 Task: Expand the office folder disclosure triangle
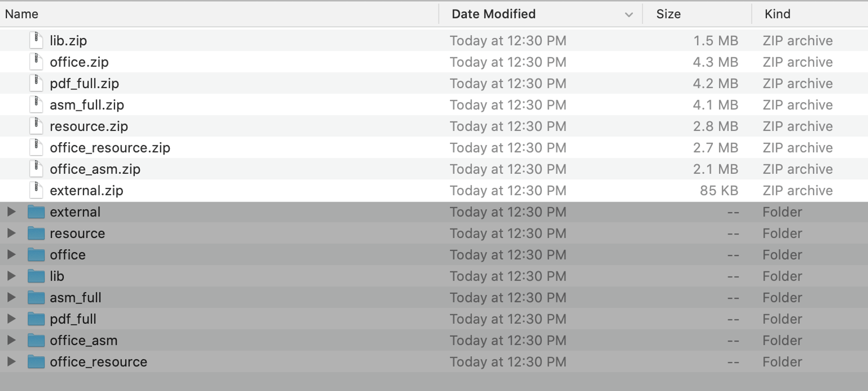click(11, 254)
